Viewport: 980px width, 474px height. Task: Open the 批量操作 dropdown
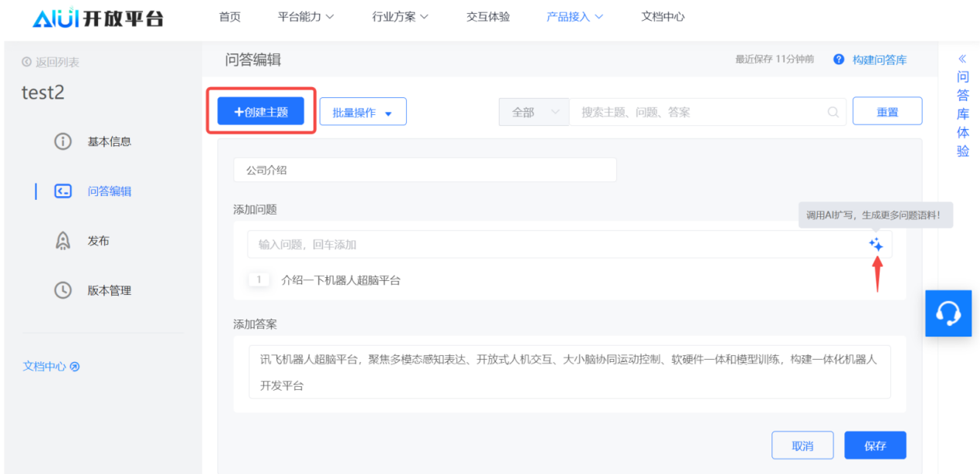pyautogui.click(x=362, y=112)
